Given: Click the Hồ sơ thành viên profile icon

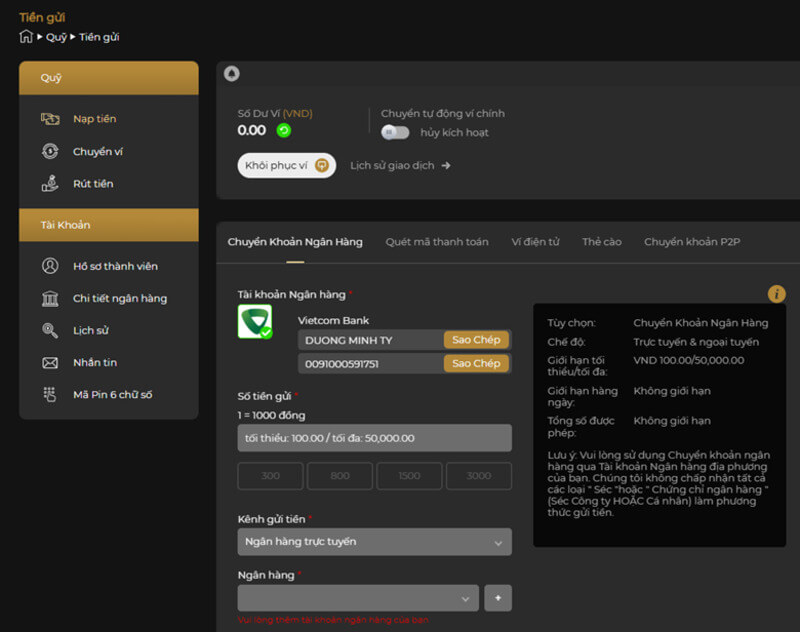Looking at the screenshot, I should click(x=50, y=266).
